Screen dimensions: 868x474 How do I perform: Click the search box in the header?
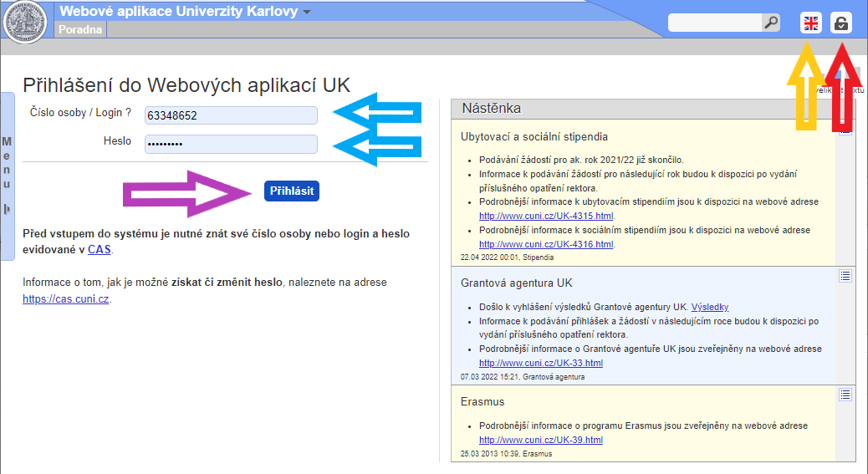[714, 23]
